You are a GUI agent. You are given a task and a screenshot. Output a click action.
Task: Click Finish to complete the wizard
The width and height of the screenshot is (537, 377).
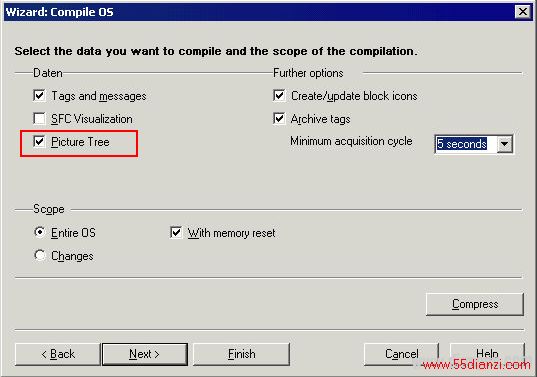pyautogui.click(x=241, y=354)
